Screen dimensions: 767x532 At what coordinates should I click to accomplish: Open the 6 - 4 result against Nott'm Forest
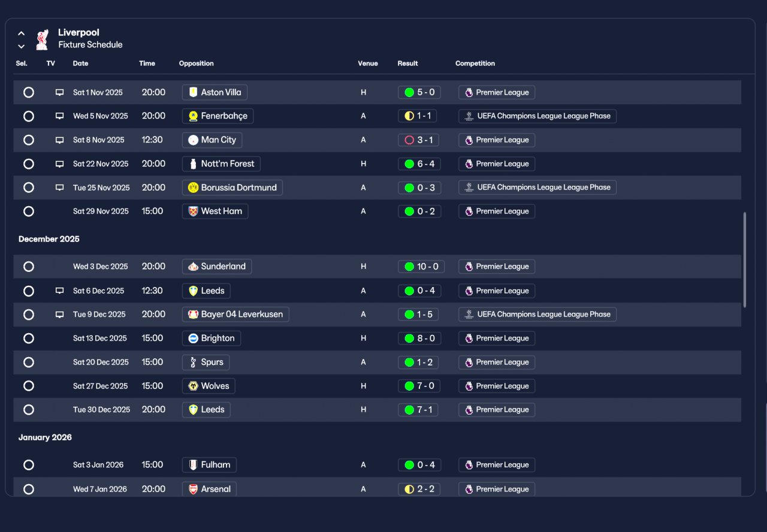(x=419, y=164)
